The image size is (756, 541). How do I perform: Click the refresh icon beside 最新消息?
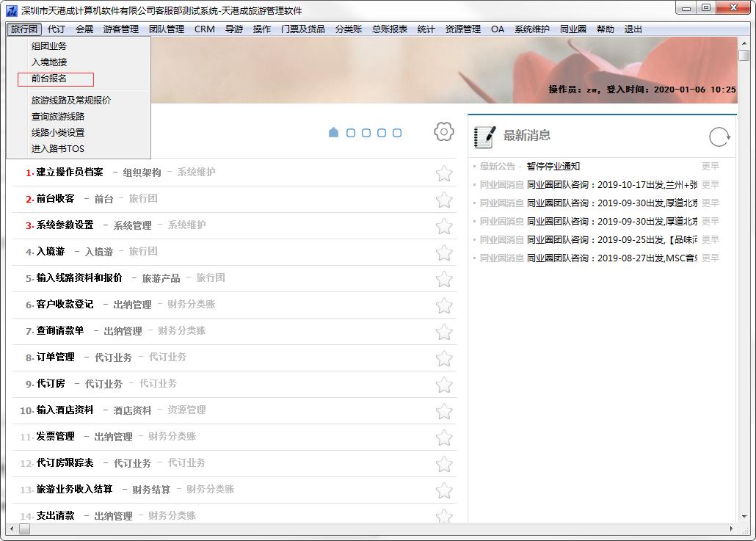[719, 137]
